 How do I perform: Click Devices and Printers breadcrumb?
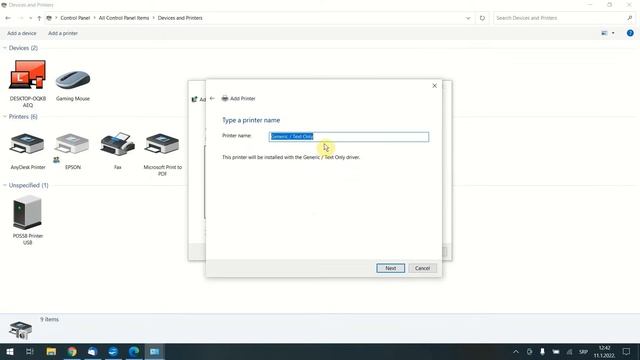point(180,18)
